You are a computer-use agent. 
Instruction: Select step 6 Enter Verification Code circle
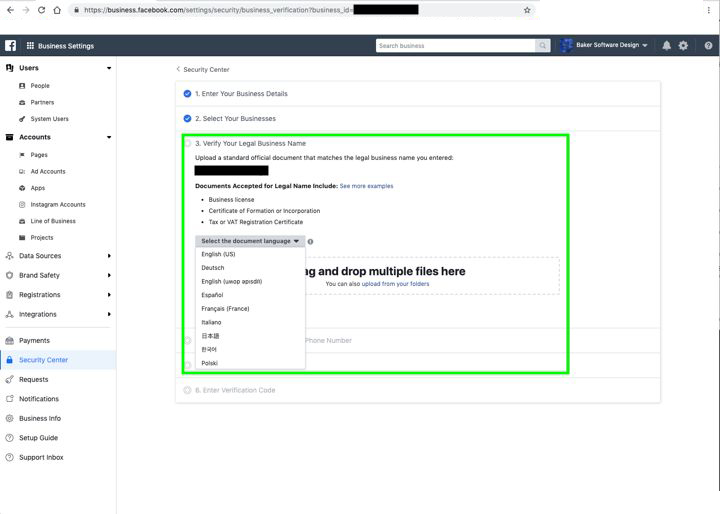[x=187, y=390]
